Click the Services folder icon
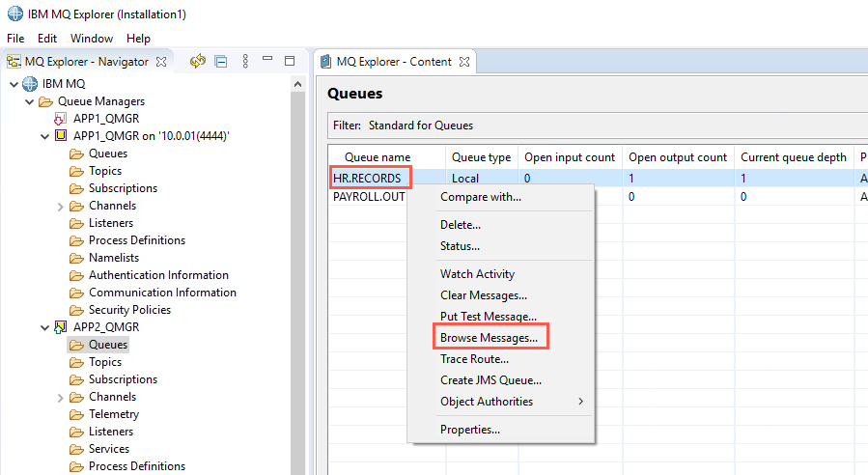The height and width of the screenshot is (475, 868). (x=76, y=449)
